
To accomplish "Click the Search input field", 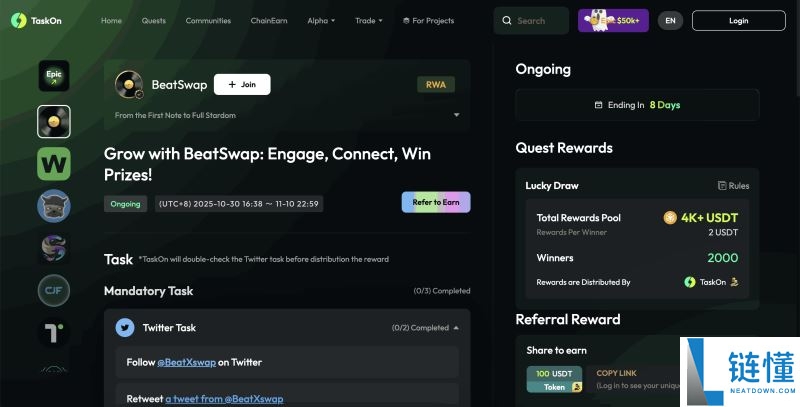I will point(531,21).
